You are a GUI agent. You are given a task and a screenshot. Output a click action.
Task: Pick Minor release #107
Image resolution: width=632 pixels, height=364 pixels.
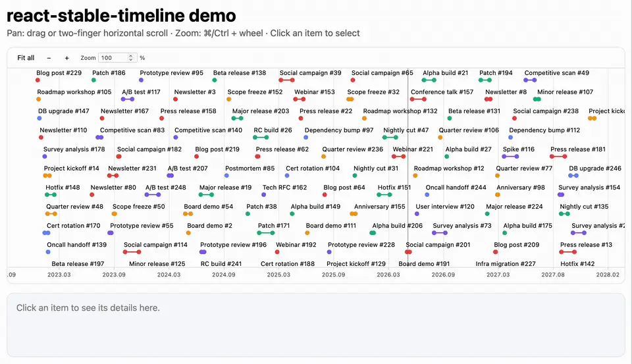565,92
